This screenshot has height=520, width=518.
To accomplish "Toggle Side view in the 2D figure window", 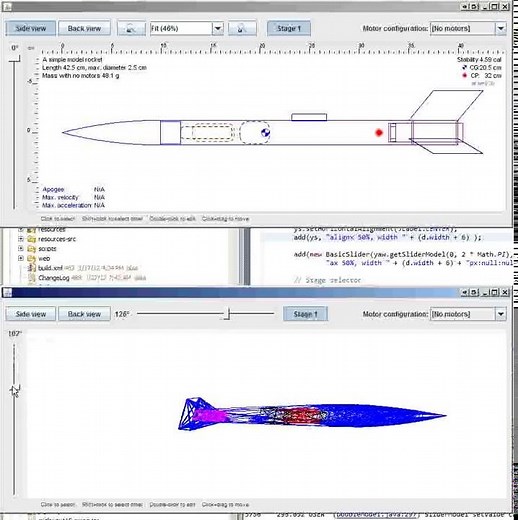I will click(x=31, y=28).
